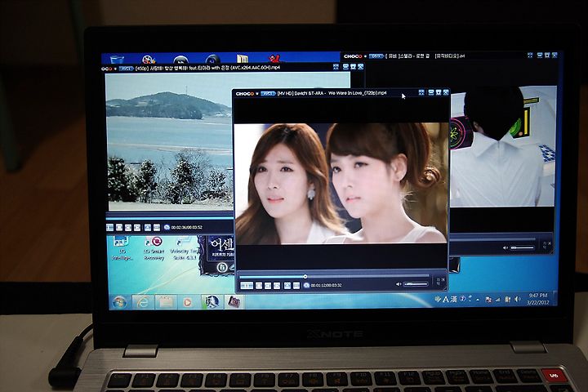Click the front player's video picture
The width and height of the screenshot is (588, 392).
click(341, 184)
